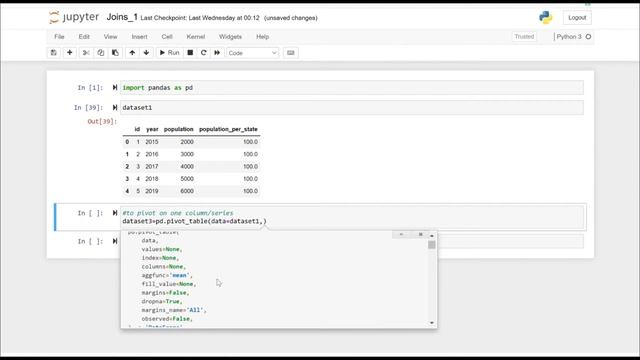The height and width of the screenshot is (360, 640).
Task: Click the 2018 year cell
Action: tap(151, 178)
